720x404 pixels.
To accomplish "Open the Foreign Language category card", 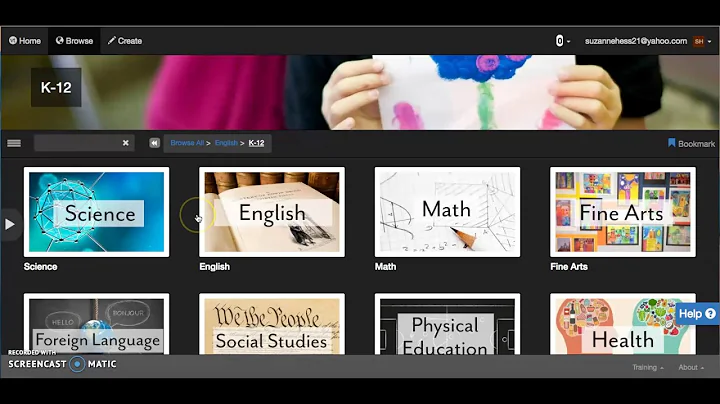I will 96,324.
